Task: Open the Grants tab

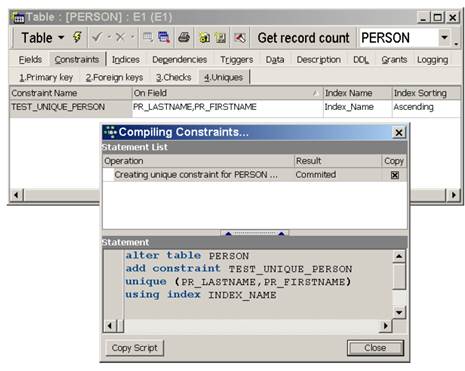Action: 394,60
